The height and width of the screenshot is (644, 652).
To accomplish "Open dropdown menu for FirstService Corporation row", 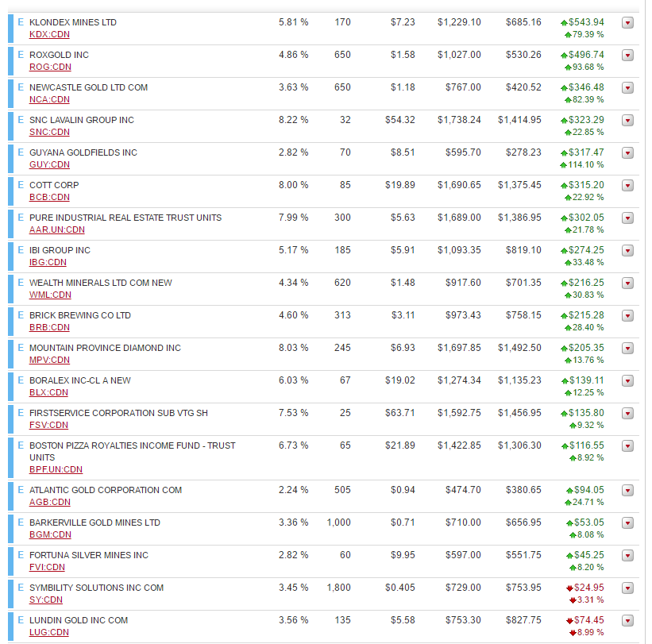I will coord(627,413).
